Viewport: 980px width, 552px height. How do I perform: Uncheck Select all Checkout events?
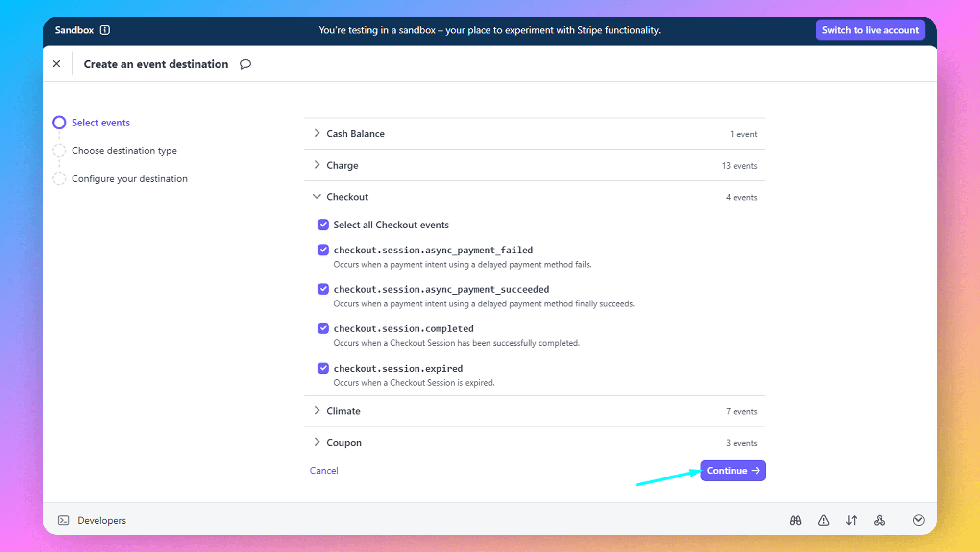pyautogui.click(x=323, y=225)
